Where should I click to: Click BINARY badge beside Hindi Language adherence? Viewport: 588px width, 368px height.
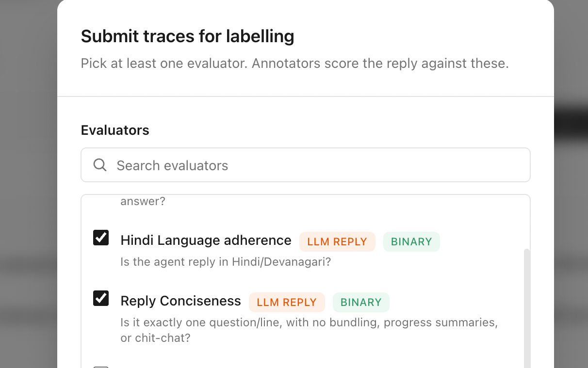411,241
